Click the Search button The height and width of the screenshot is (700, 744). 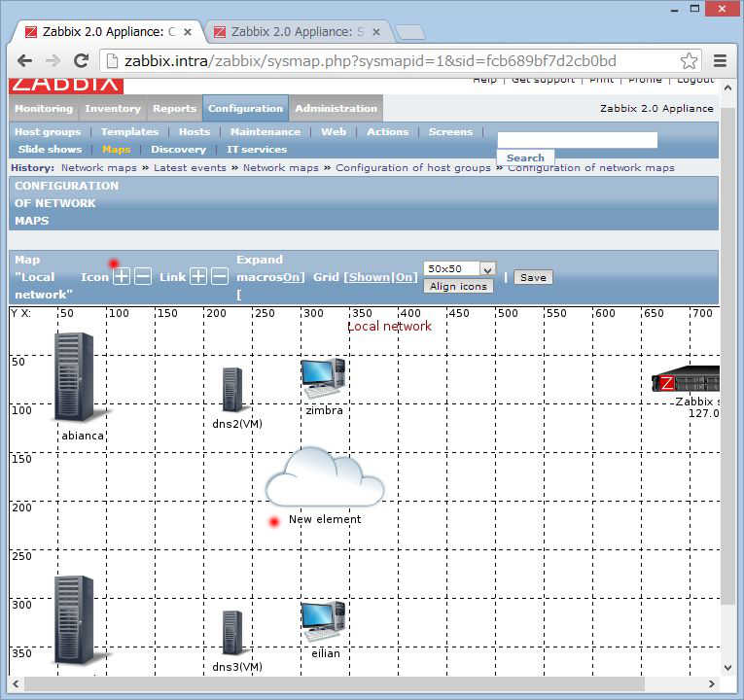pos(525,157)
